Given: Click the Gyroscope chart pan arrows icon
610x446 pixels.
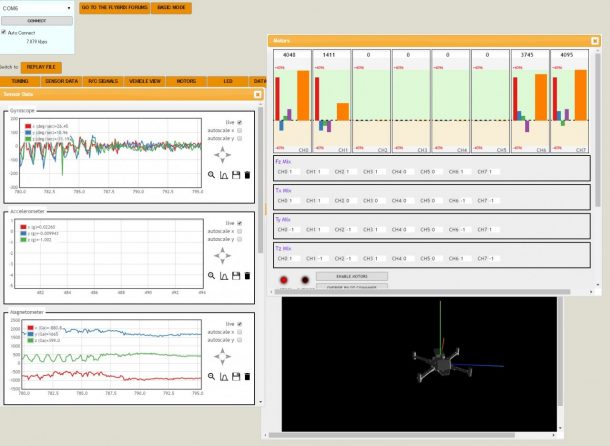Looking at the screenshot, I should pos(223,155).
